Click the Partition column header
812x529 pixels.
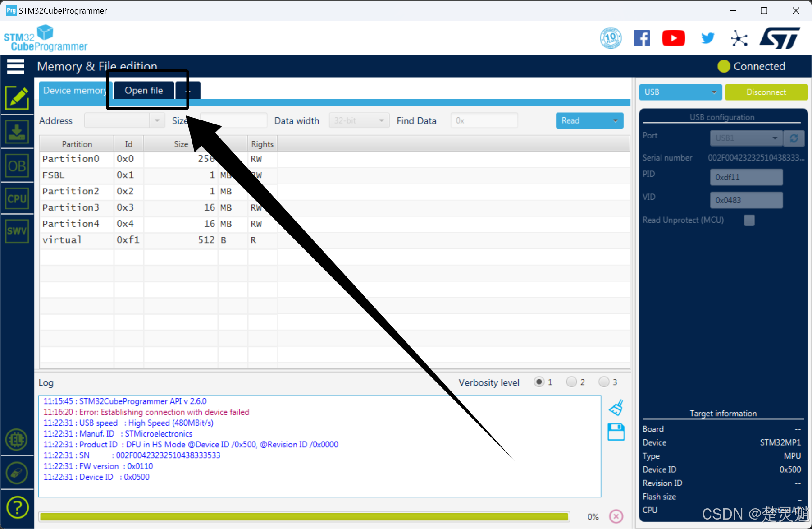[x=77, y=144]
